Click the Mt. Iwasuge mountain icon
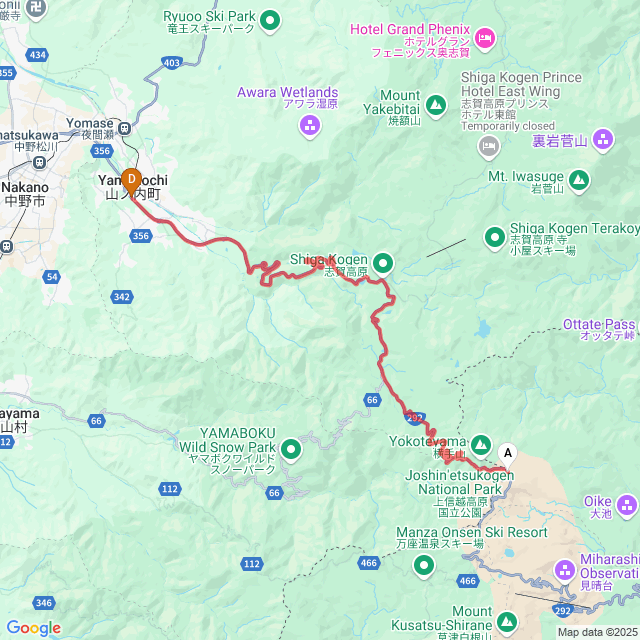The height and width of the screenshot is (640, 640). (579, 181)
